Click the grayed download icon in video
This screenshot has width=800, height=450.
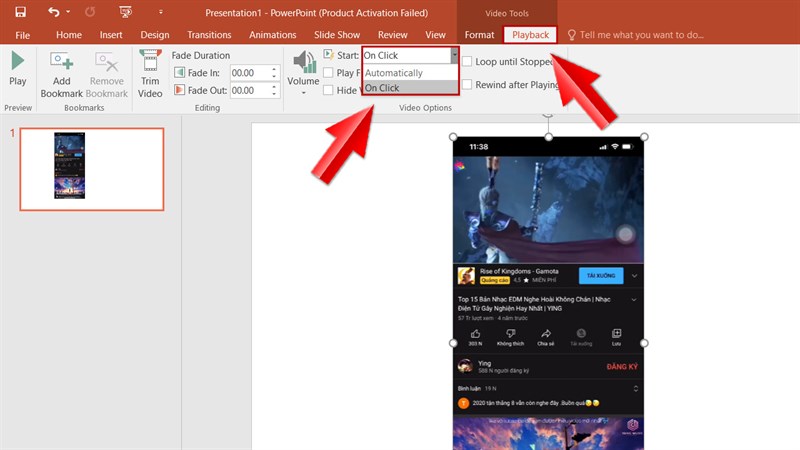[x=581, y=334]
